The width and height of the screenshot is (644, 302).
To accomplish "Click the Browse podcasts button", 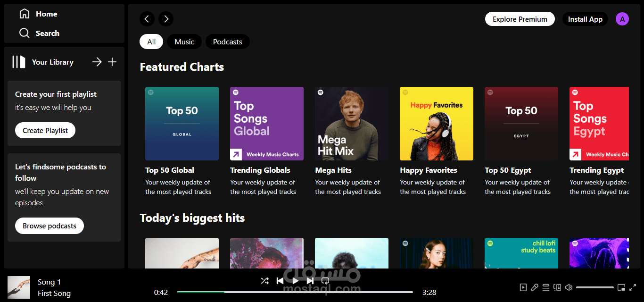I will (49, 226).
